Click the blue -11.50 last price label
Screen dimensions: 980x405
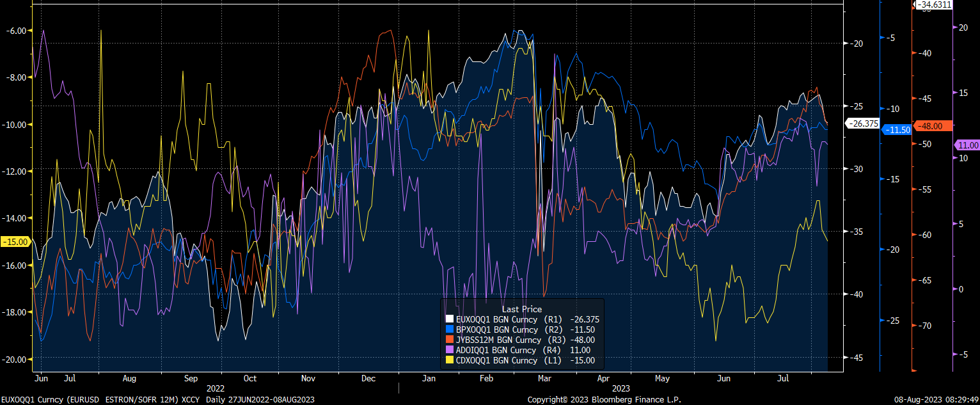pos(896,130)
